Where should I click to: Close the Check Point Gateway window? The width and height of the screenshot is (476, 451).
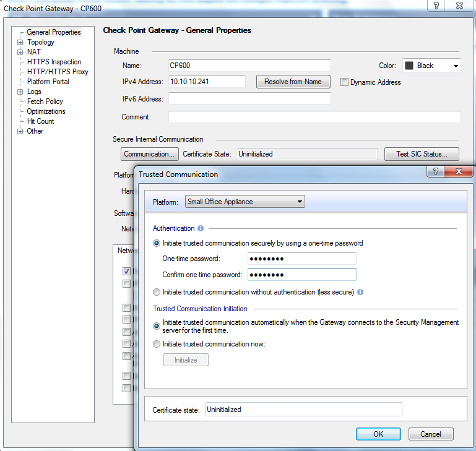(460, 6)
